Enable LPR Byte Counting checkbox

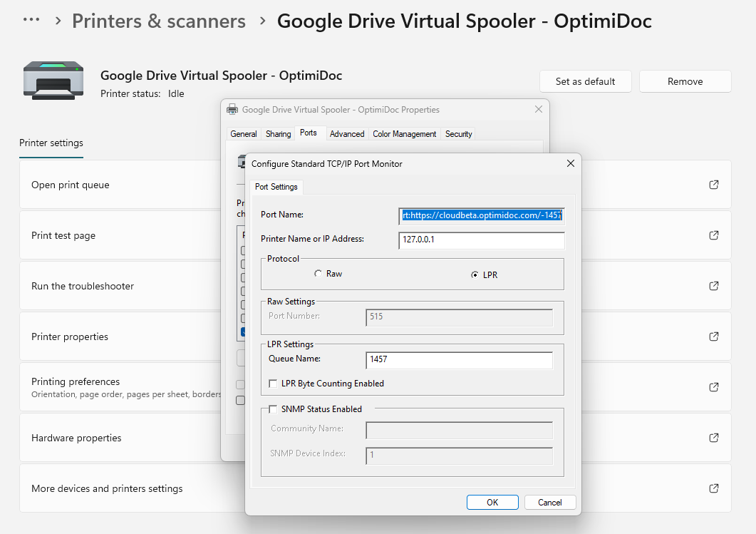pos(273,384)
